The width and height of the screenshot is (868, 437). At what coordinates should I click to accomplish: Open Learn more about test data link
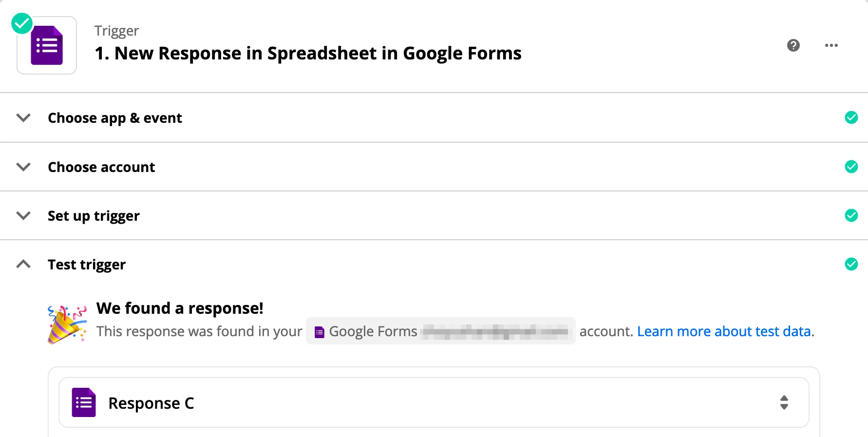click(x=726, y=331)
